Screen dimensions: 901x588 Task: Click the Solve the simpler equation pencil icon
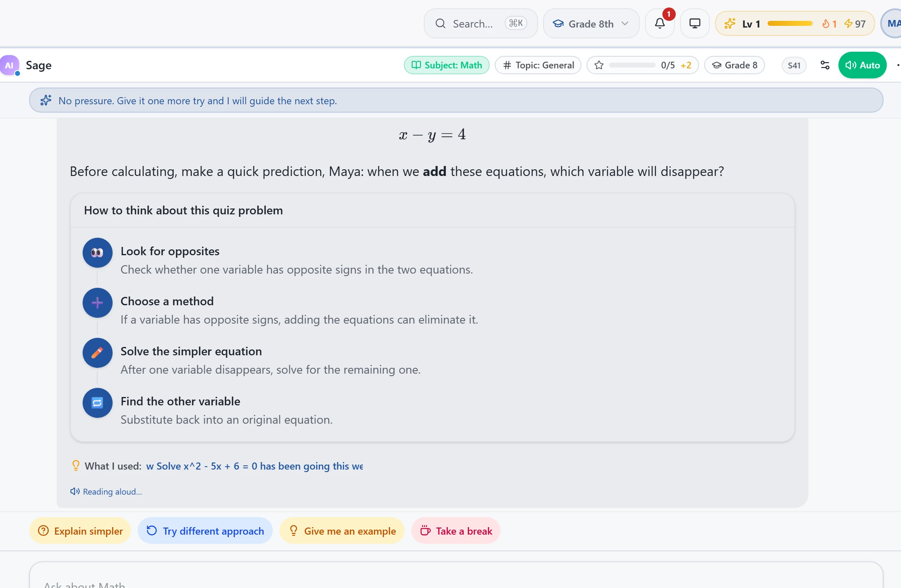[97, 353]
